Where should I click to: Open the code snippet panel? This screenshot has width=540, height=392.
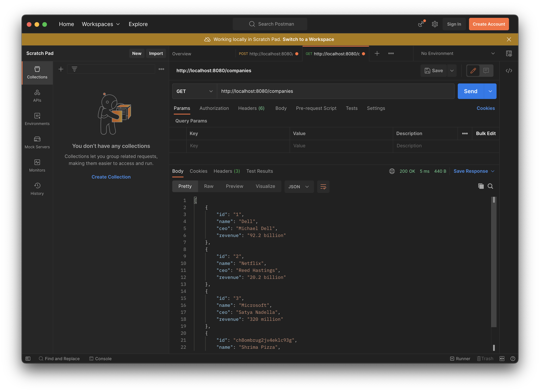pos(509,70)
